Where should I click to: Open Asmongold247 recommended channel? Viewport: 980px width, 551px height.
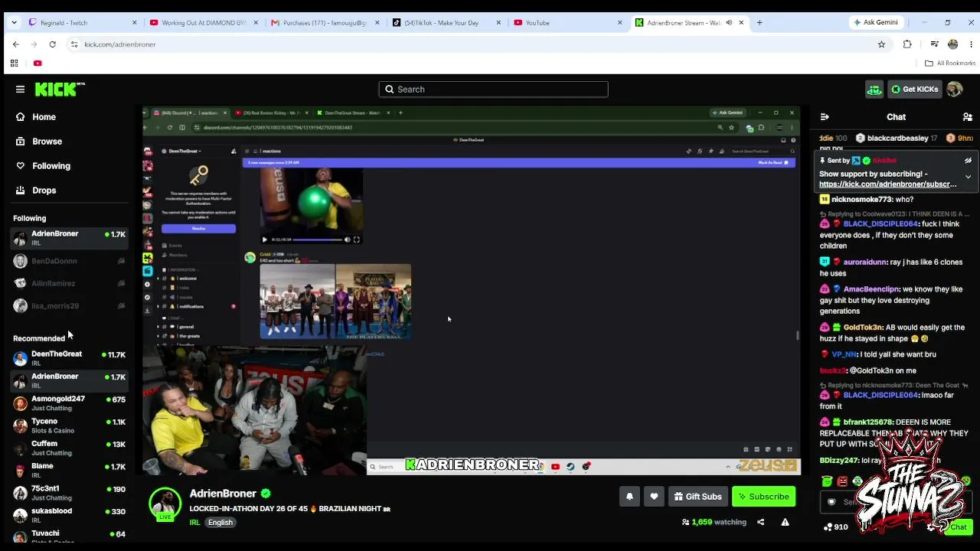tap(69, 403)
